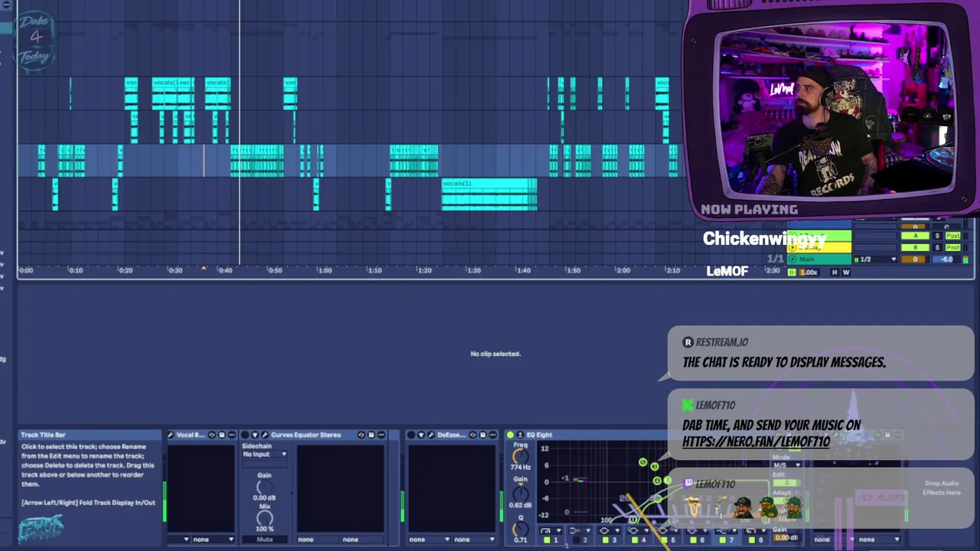Save Vocal B device preset
This screenshot has height=551, width=980.
pyautogui.click(x=222, y=435)
